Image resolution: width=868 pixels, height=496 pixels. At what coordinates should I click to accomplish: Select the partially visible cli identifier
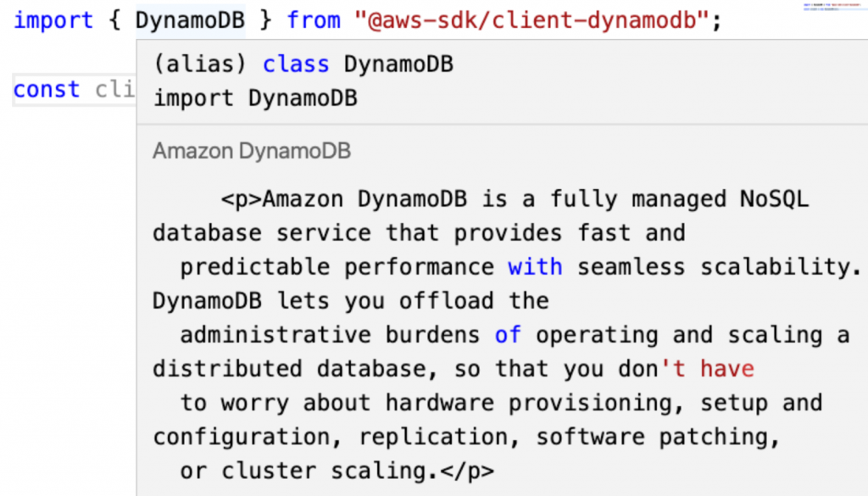[117, 88]
